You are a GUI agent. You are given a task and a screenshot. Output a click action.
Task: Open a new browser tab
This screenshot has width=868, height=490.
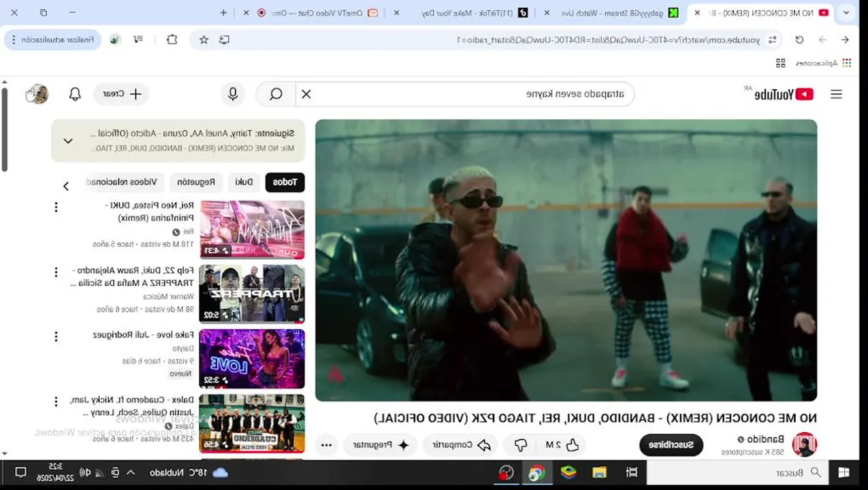[x=223, y=12]
